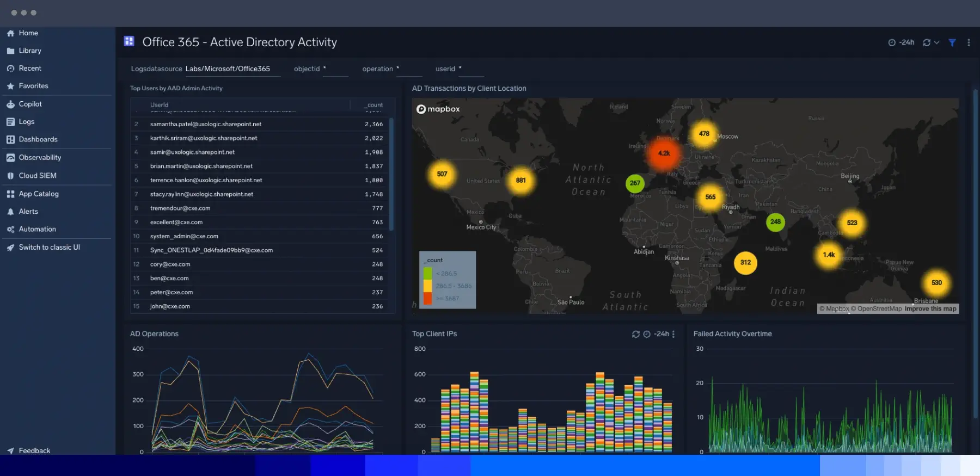Open Top Client IPs panel kebab menu
The width and height of the screenshot is (980, 476).
click(673, 334)
